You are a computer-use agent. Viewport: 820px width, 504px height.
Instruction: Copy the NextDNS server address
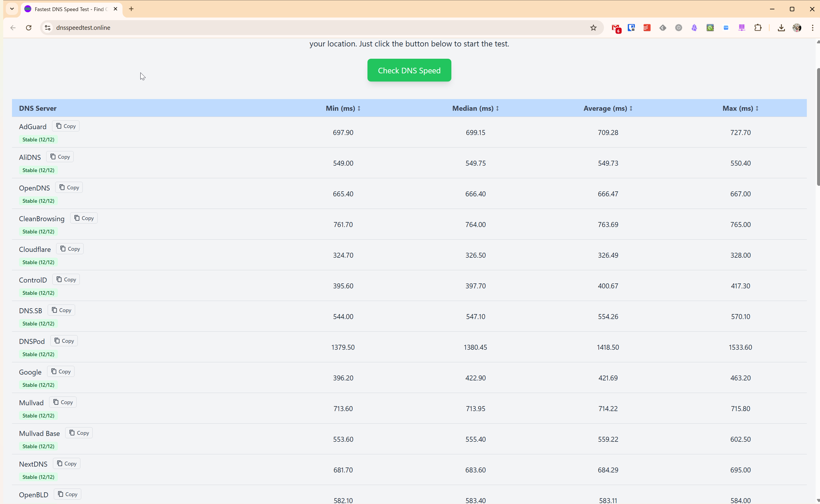click(66, 463)
